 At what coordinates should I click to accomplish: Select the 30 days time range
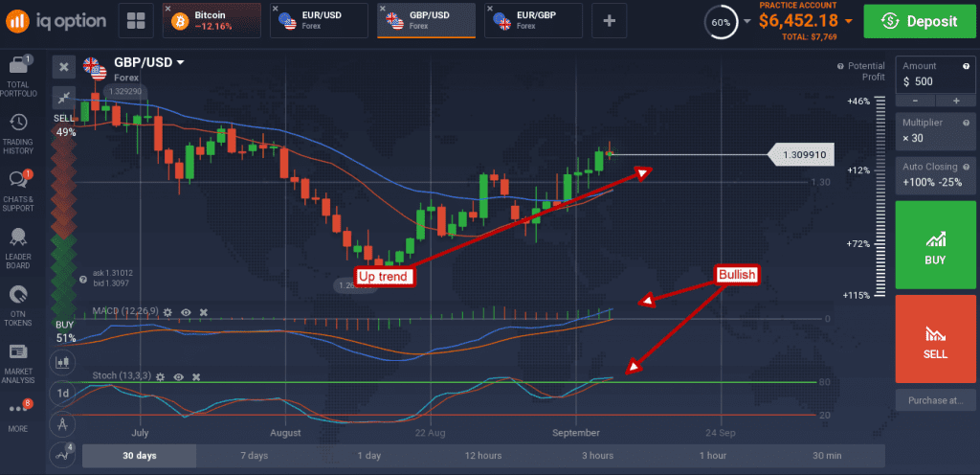coord(139,456)
